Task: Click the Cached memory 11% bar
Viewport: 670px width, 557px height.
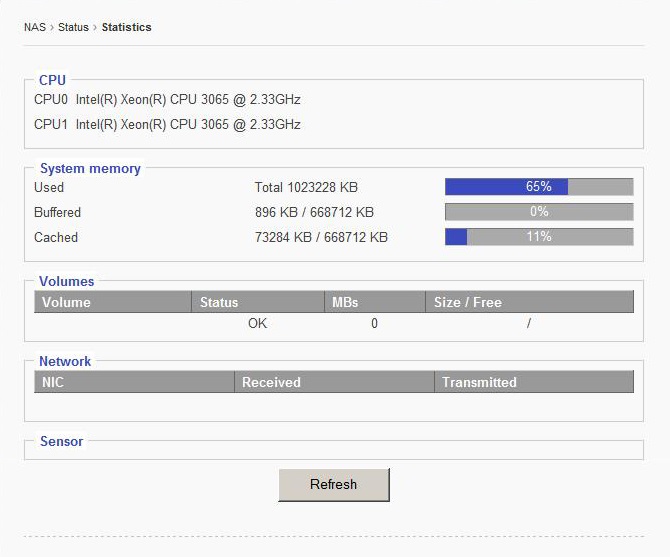Action: pyautogui.click(x=538, y=237)
